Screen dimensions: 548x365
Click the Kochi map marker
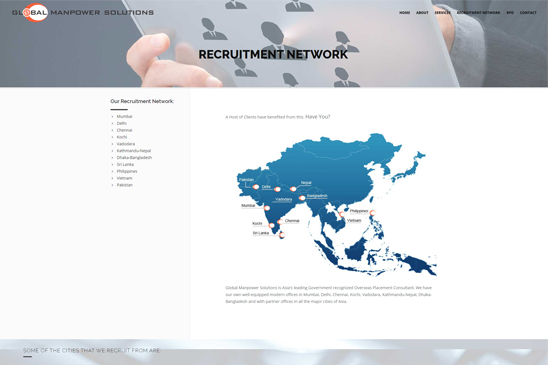click(271, 226)
